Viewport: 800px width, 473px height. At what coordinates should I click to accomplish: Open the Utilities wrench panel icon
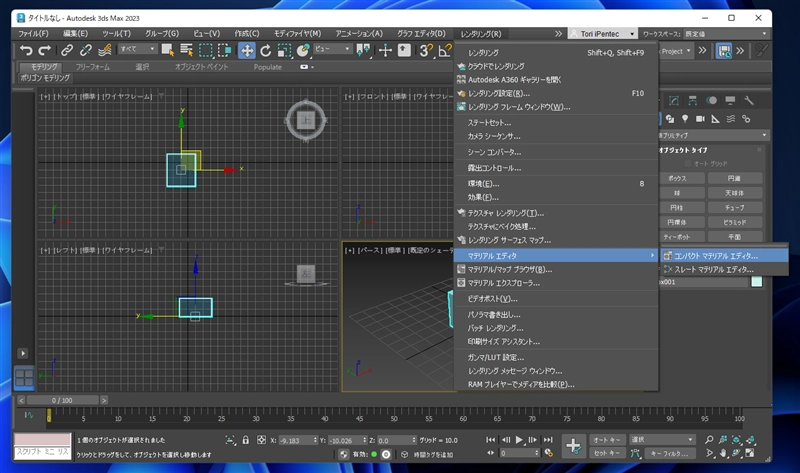(748, 101)
